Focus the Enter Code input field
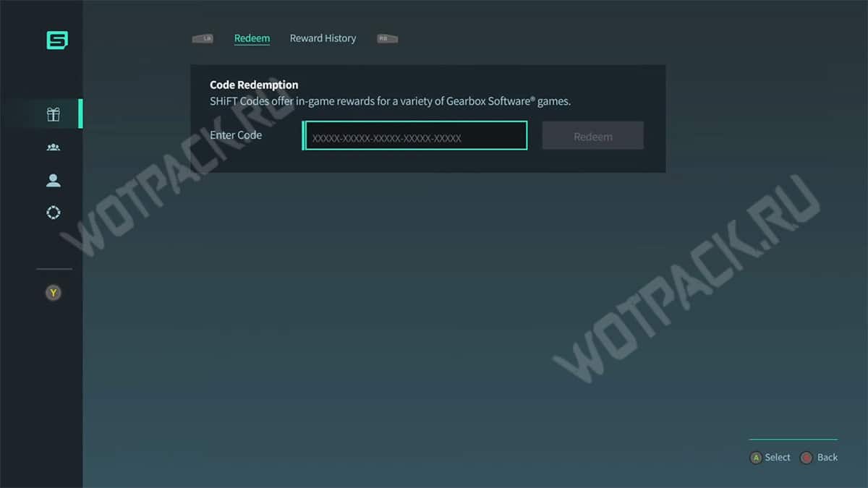 415,136
